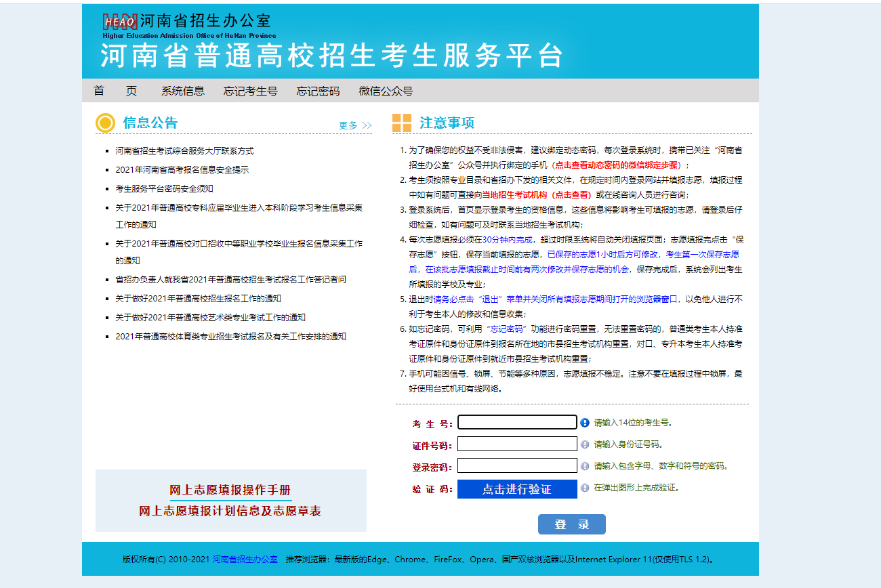
Task: Focus the 证件号码 input field
Action: click(517, 444)
